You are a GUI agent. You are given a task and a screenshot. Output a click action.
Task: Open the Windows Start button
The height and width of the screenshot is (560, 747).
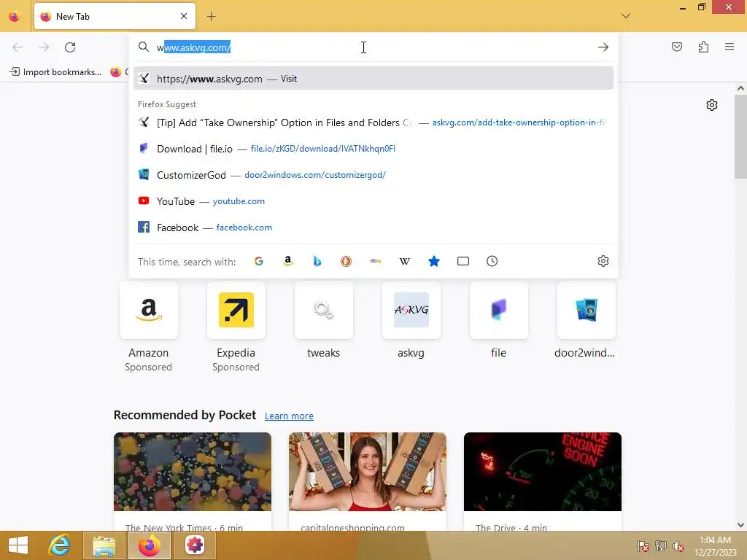(18, 545)
